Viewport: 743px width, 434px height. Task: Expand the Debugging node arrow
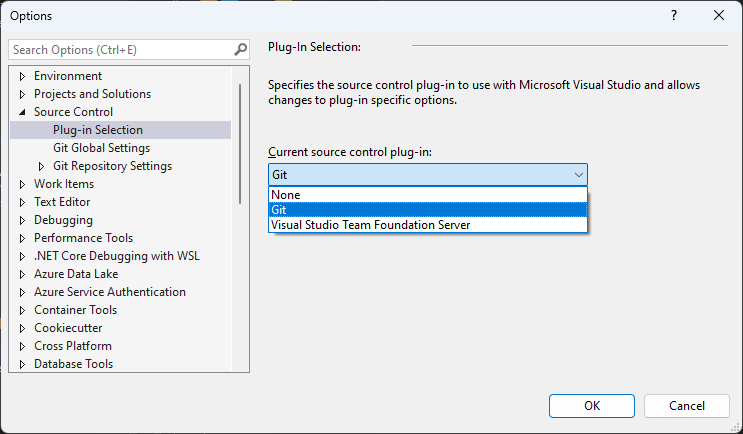pos(23,220)
